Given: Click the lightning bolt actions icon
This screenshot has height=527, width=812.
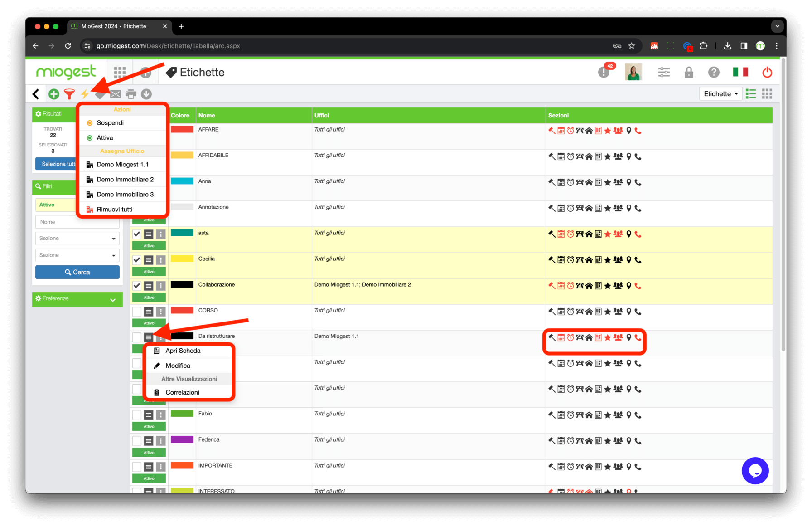Looking at the screenshot, I should click(x=85, y=94).
